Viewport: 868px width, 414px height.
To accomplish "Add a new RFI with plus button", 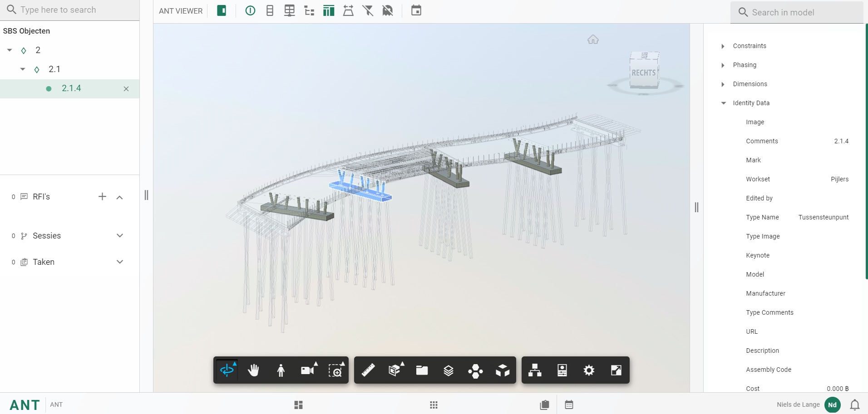I will pyautogui.click(x=102, y=197).
